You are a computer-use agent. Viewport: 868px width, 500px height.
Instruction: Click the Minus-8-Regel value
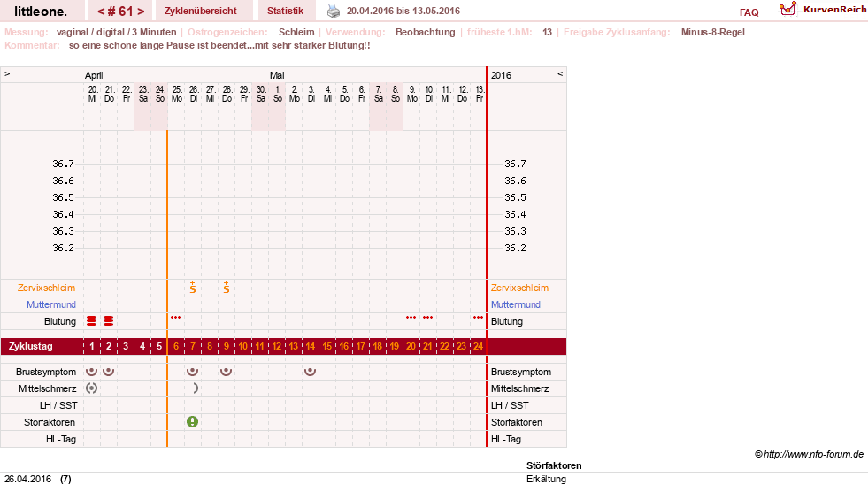coord(712,32)
